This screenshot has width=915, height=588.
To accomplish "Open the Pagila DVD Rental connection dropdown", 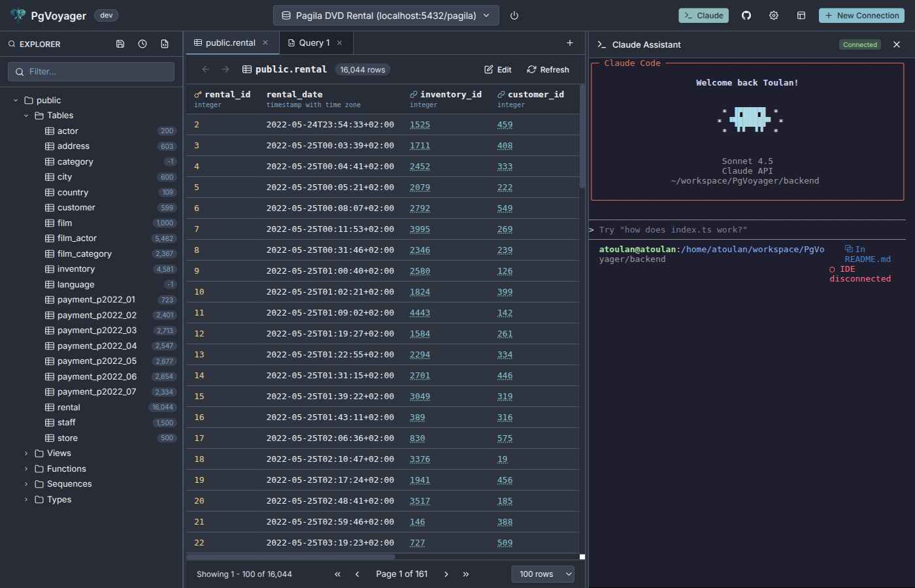I will point(386,16).
